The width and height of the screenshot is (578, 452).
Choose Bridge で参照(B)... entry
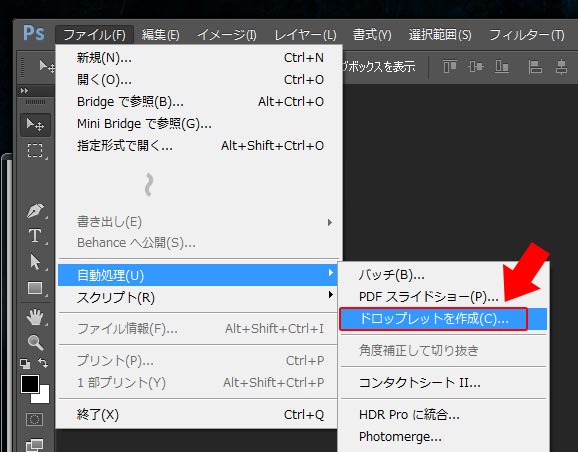(x=199, y=101)
